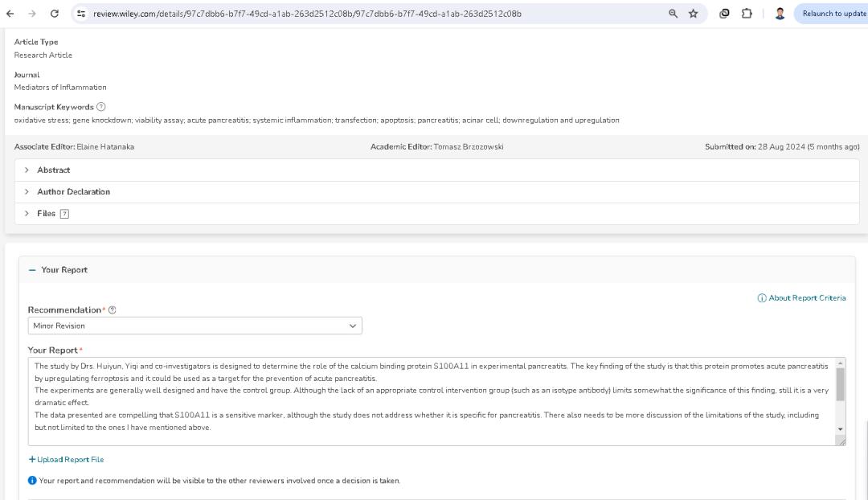Go forward in browser history
Image resolution: width=868 pixels, height=500 pixels.
[32, 14]
